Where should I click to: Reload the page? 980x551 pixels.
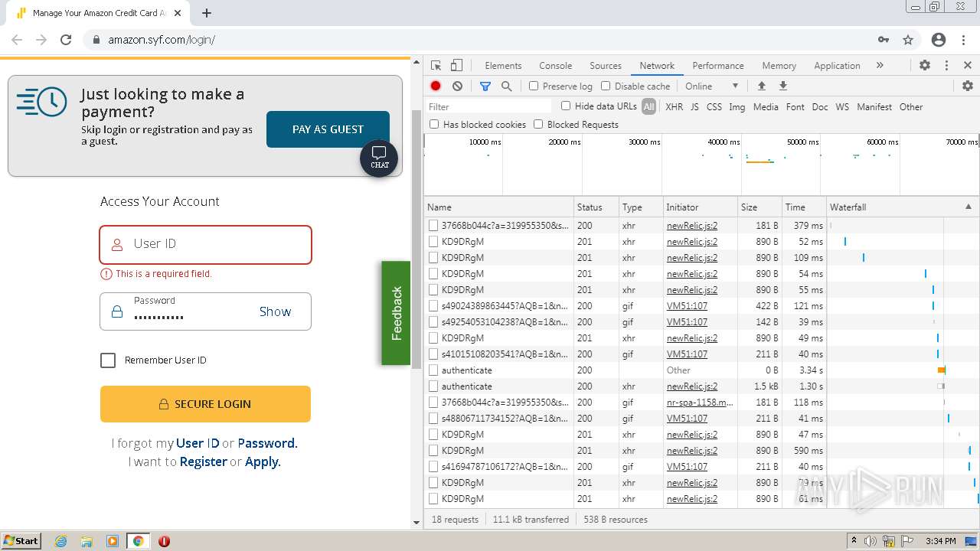[x=66, y=40]
